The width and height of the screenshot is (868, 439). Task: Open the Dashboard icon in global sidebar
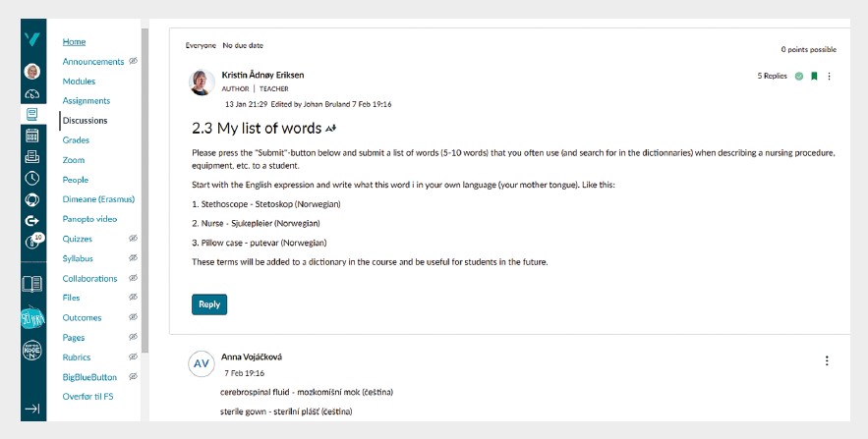click(x=31, y=93)
